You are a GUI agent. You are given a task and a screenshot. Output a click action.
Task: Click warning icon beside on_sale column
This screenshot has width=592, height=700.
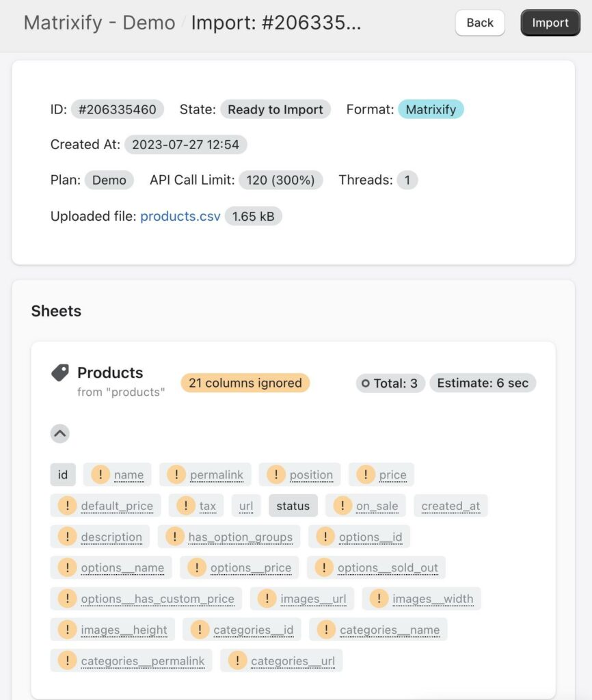342,506
